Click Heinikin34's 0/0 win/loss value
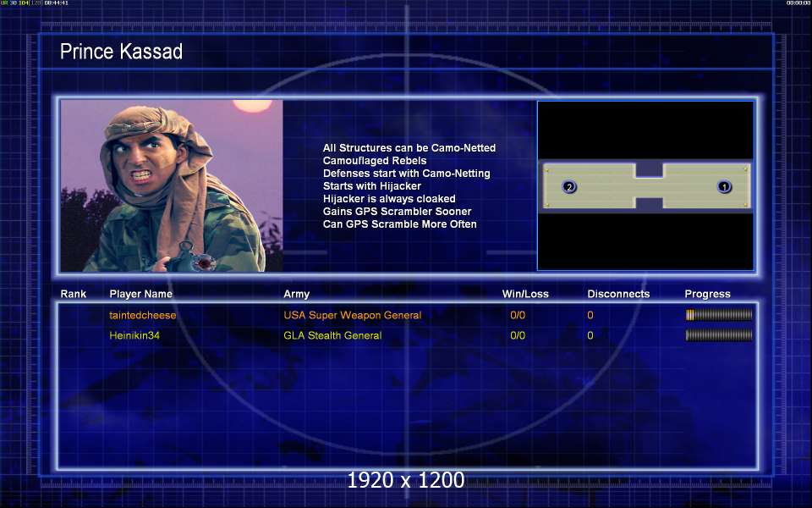The width and height of the screenshot is (812, 508). coord(518,335)
